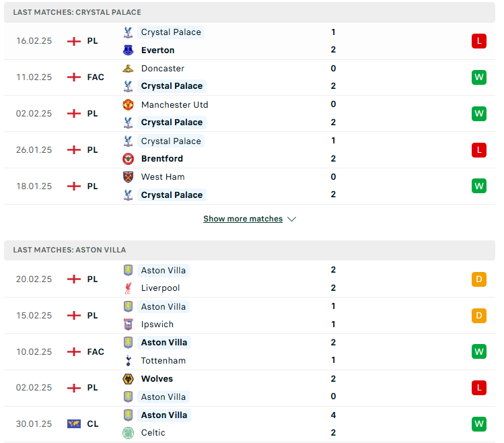Click the Doncaster club crest icon
This screenshot has height=443, width=504.
coord(128,68)
